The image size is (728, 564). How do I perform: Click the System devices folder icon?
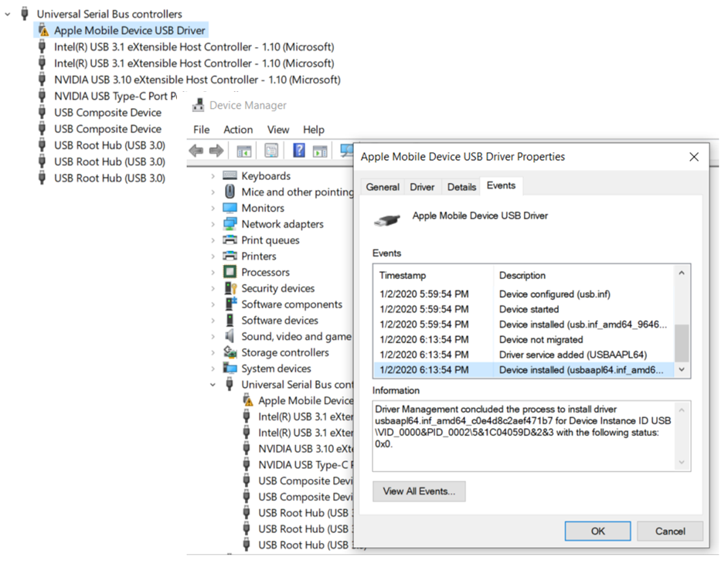coord(230,368)
